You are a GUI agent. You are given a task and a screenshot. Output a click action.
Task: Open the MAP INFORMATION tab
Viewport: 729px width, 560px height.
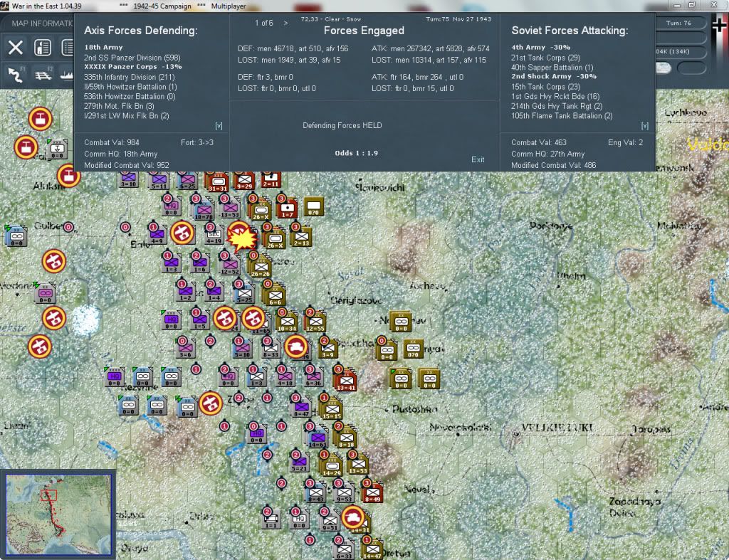(42, 23)
